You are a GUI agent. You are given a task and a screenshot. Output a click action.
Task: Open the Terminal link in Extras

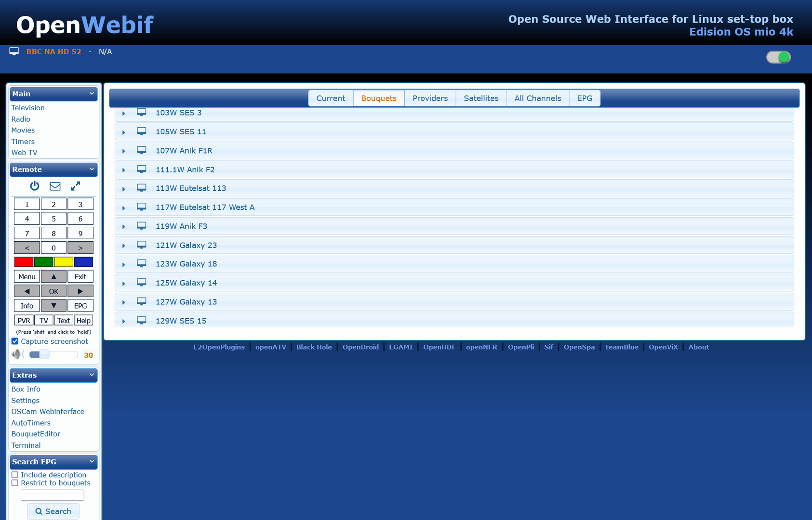pyautogui.click(x=26, y=445)
